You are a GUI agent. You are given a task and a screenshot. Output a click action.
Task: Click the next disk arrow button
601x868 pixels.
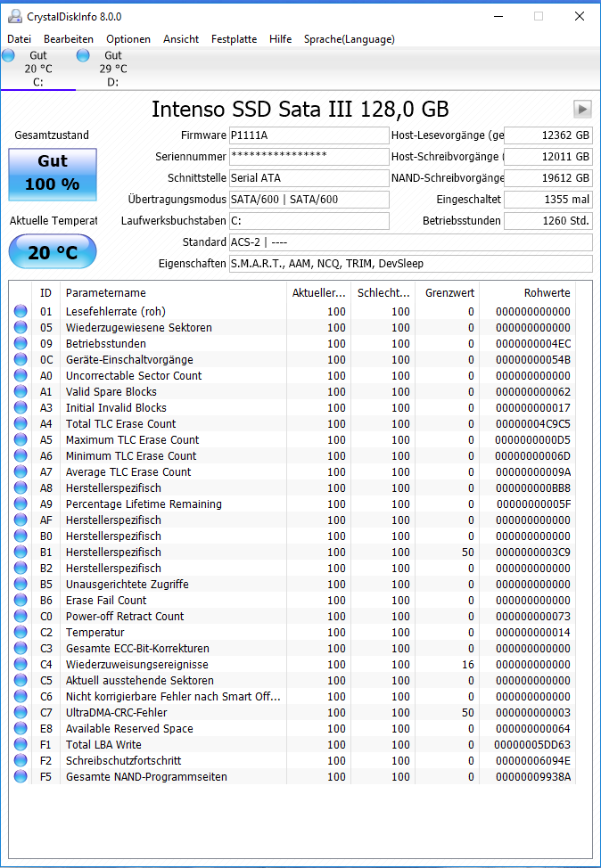582,109
